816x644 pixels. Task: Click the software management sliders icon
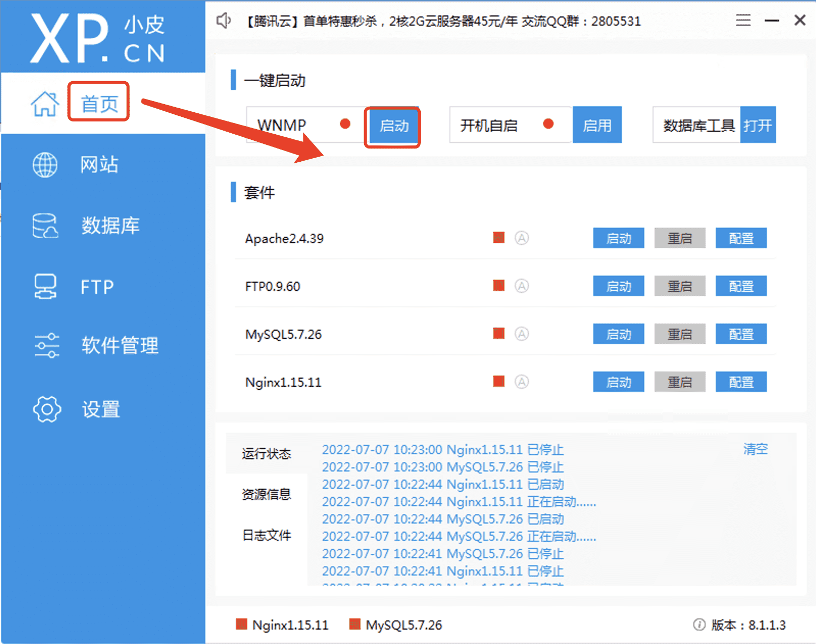tap(46, 345)
